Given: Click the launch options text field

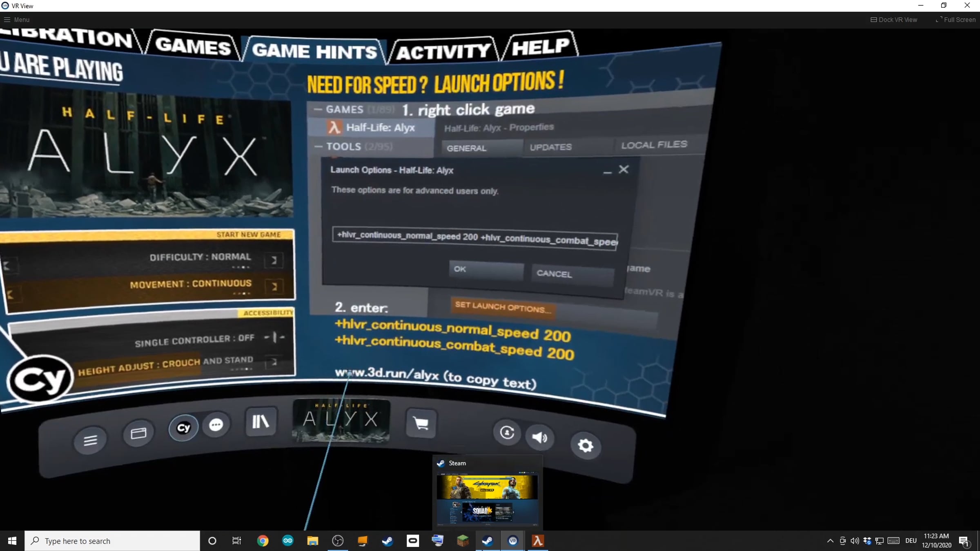Looking at the screenshot, I should (474, 238).
